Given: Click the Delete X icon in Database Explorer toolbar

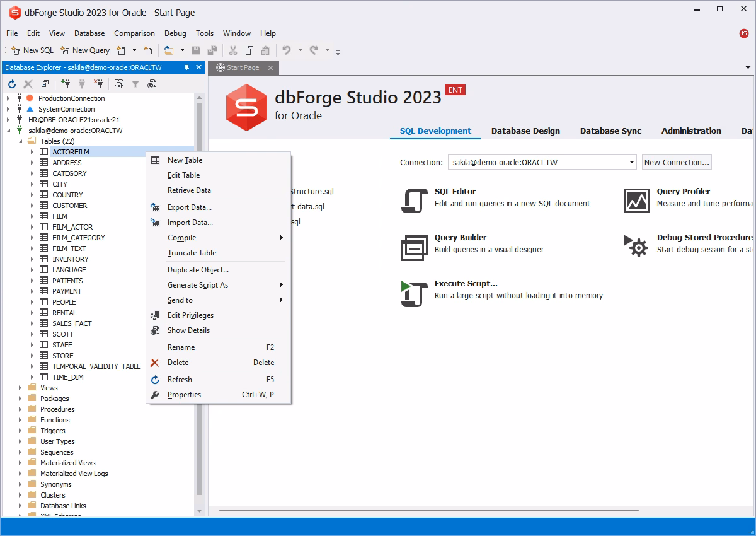Looking at the screenshot, I should [28, 84].
